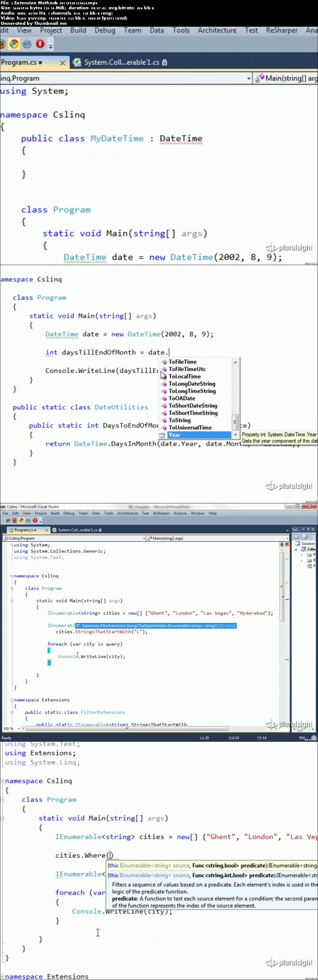Pick ToOADate from the completion list
This screenshot has height=980, width=318.
[x=182, y=398]
